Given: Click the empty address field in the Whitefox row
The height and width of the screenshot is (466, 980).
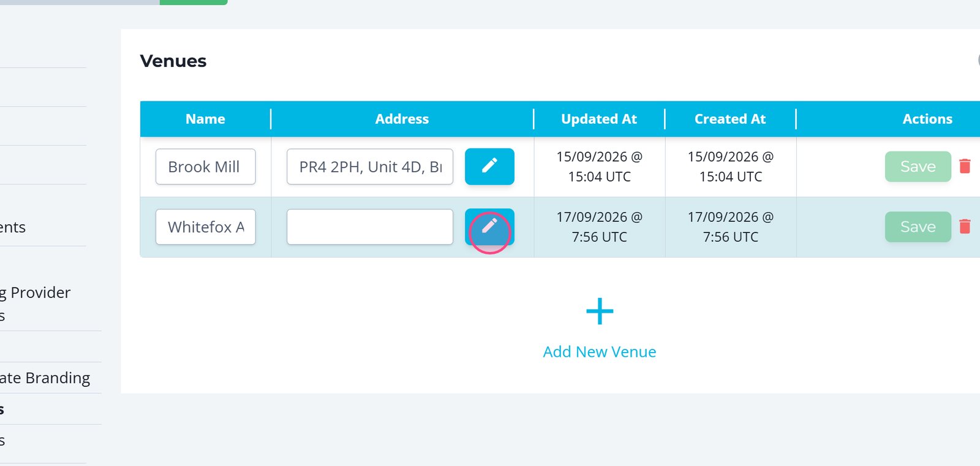Looking at the screenshot, I should [370, 227].
